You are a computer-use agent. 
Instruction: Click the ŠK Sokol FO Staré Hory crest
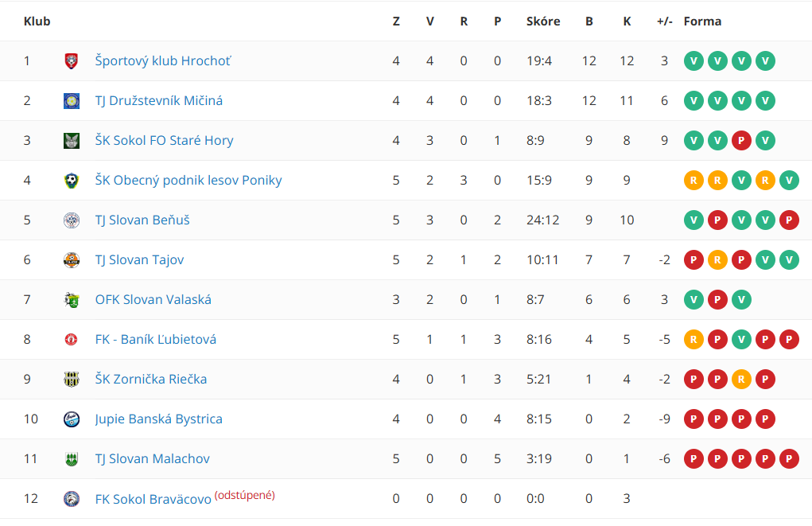coord(72,140)
